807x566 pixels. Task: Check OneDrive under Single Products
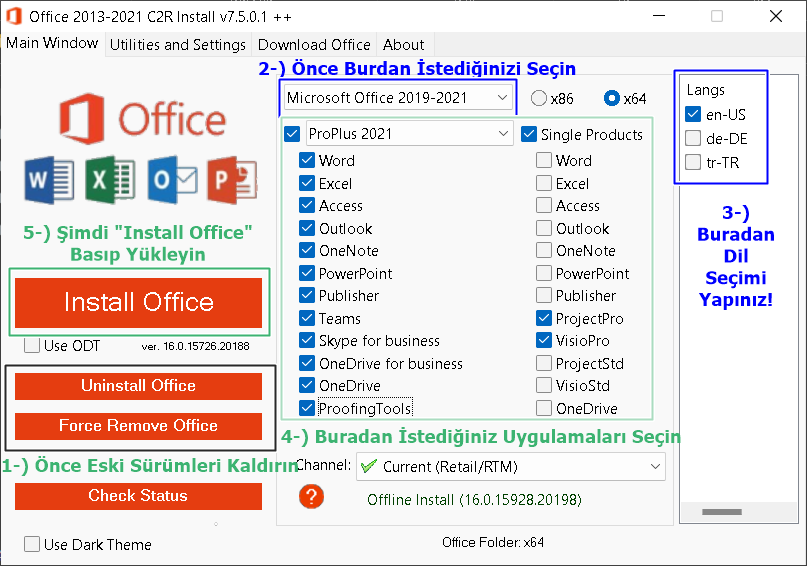click(544, 409)
